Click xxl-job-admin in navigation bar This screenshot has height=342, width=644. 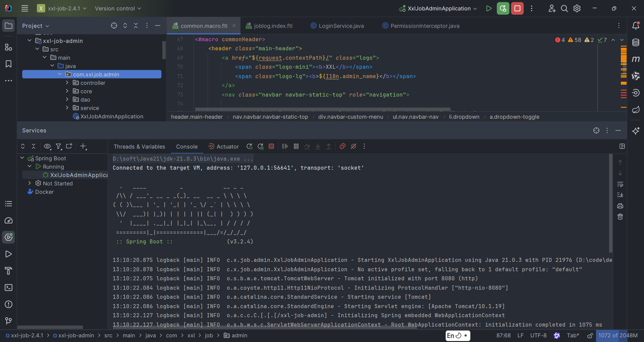pyautogui.click(x=73, y=336)
